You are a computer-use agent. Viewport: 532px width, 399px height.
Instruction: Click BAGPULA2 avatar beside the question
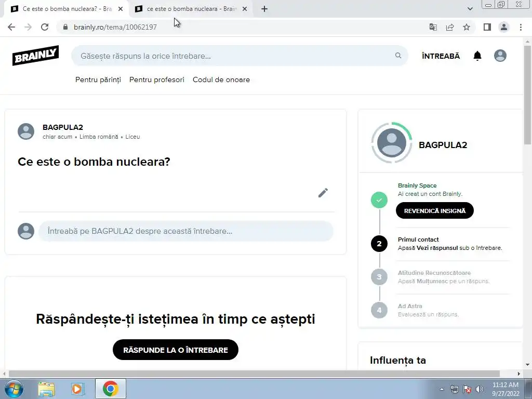[x=26, y=131]
